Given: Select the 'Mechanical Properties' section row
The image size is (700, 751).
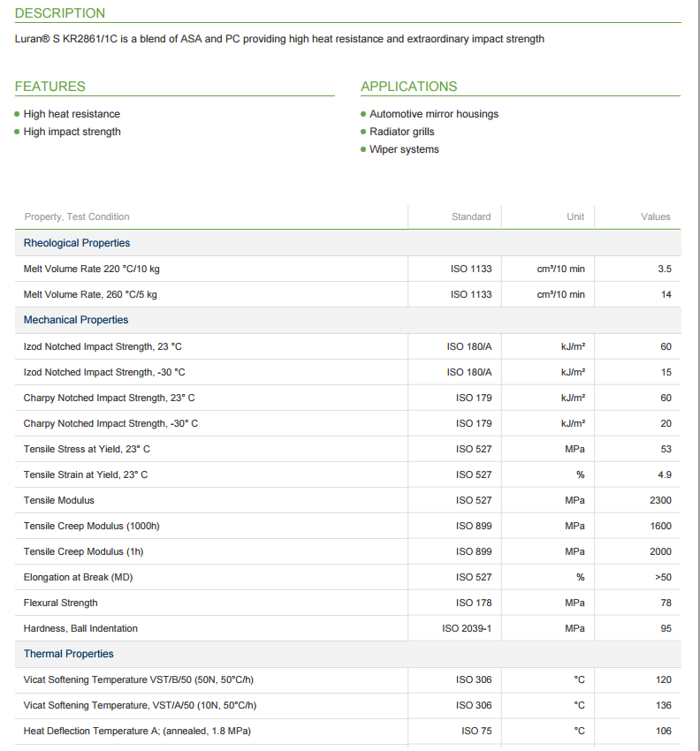Looking at the screenshot, I should [348, 320].
